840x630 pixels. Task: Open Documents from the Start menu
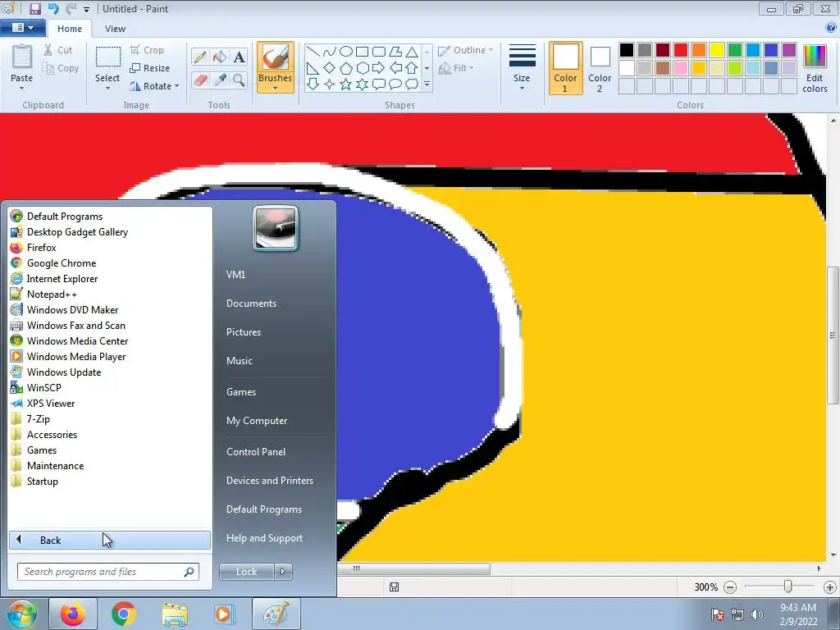pyautogui.click(x=251, y=304)
